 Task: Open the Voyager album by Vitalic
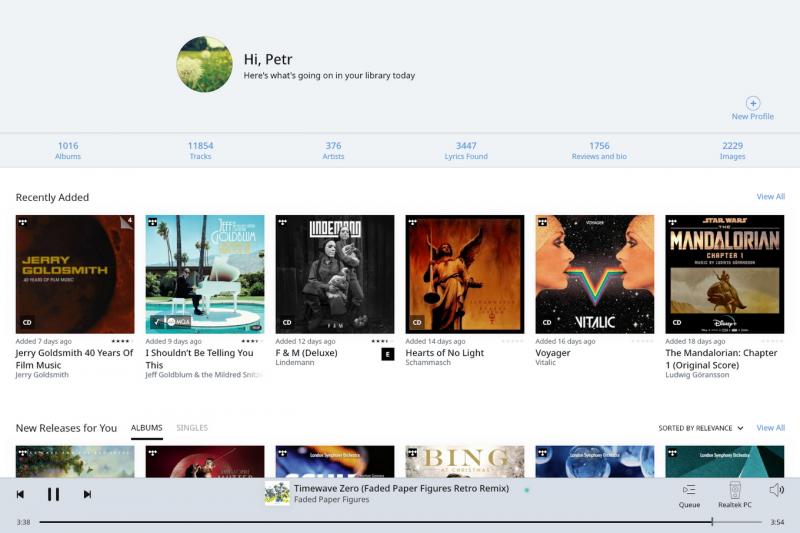coord(594,274)
